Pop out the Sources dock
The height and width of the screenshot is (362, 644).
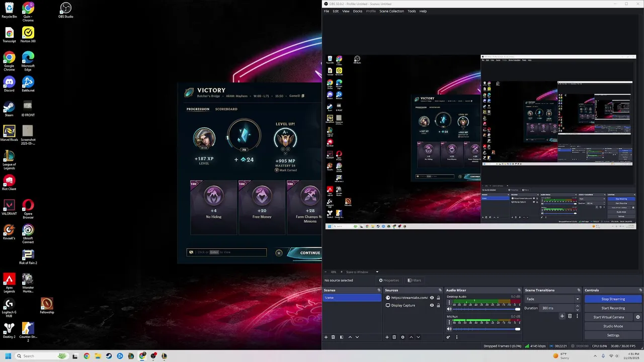(x=440, y=290)
